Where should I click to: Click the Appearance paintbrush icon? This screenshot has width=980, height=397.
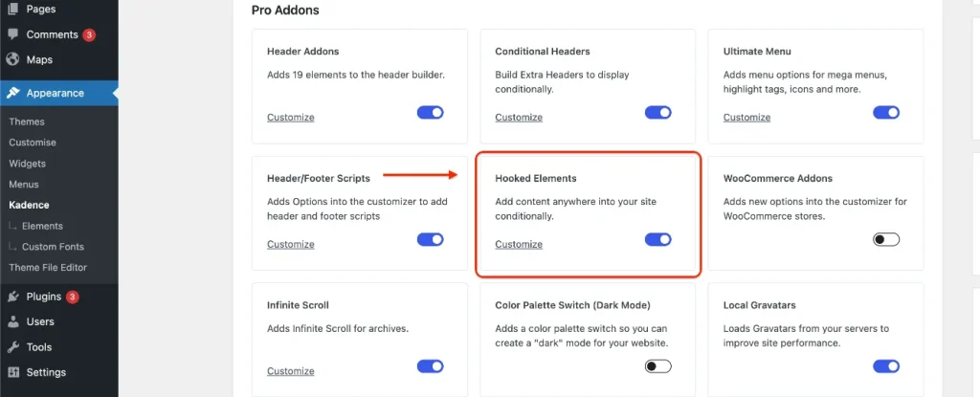(x=12, y=93)
